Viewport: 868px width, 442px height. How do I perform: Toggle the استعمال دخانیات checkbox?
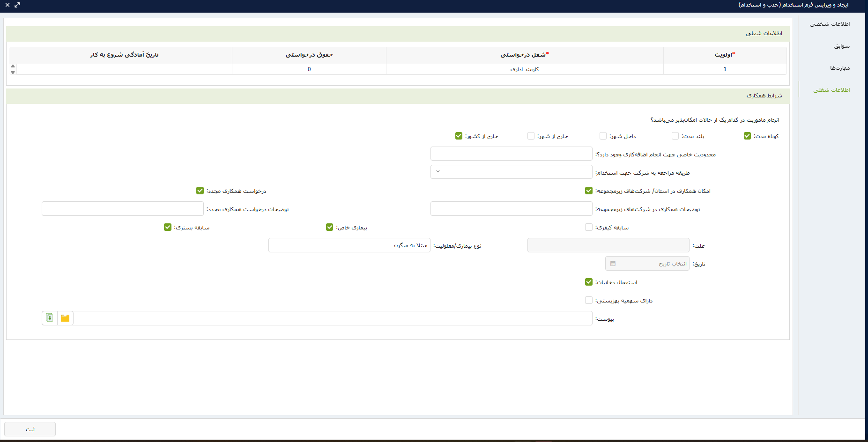[x=589, y=282]
